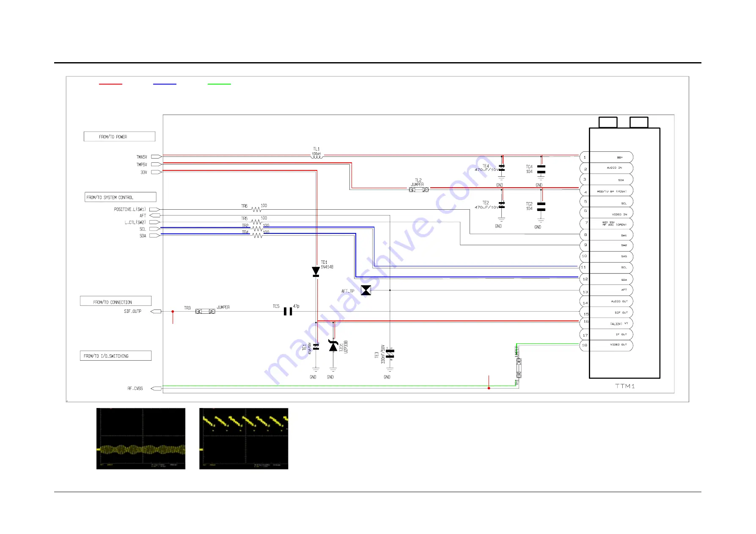
Task: Select the UZP33B zener part label
Action: tap(346, 347)
